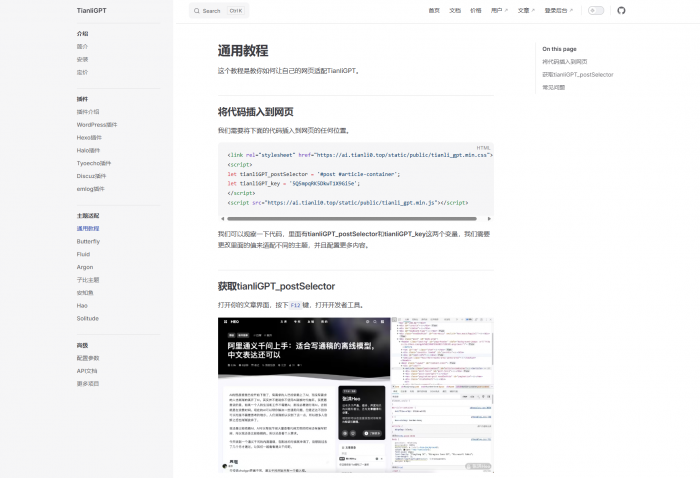Open the 登录后台 navbar link
The width and height of the screenshot is (700, 478).
point(557,10)
